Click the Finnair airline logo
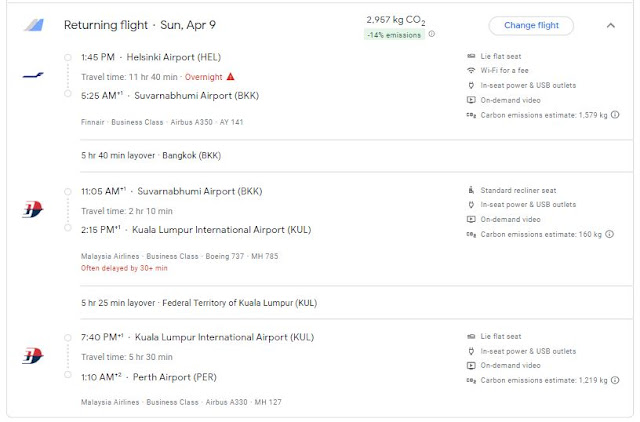This screenshot has height=422, width=640. (x=32, y=75)
